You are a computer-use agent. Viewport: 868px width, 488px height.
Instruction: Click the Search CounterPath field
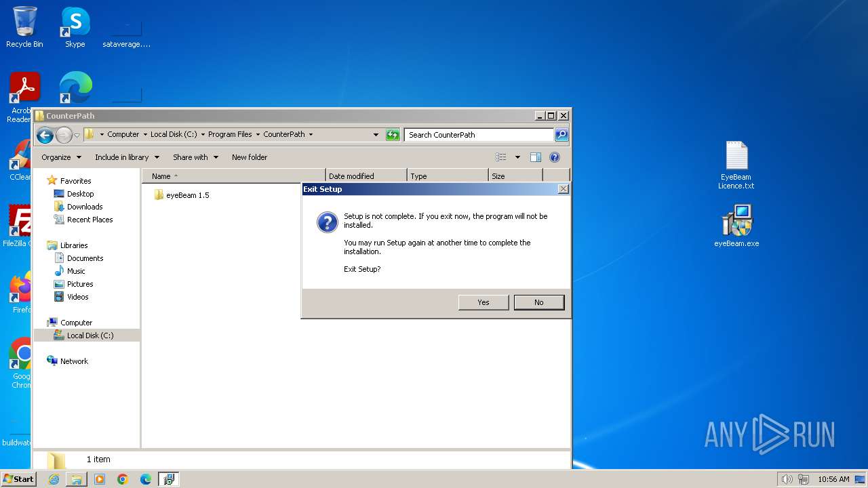click(479, 135)
